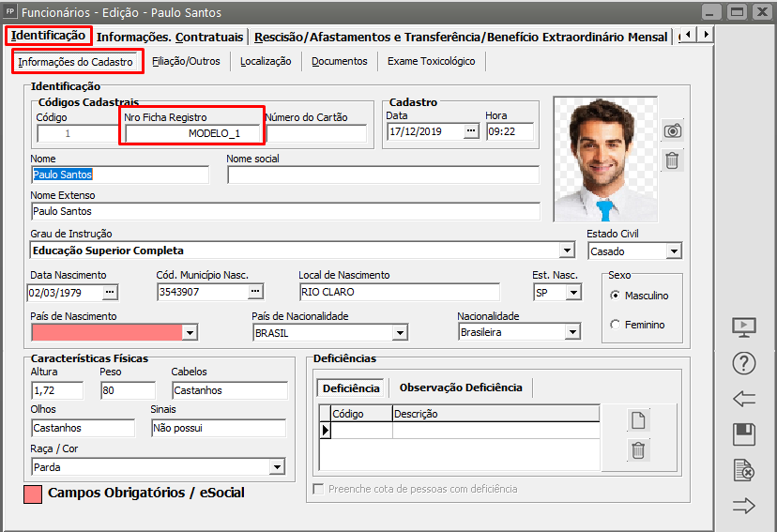The height and width of the screenshot is (532, 777).
Task: Click Número do Cartão field
Action: click(x=316, y=133)
